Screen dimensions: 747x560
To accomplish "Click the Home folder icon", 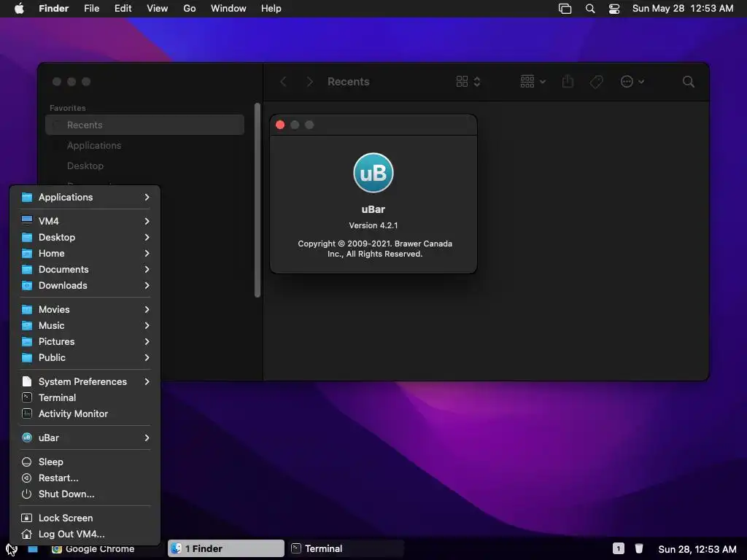I will coord(27,253).
